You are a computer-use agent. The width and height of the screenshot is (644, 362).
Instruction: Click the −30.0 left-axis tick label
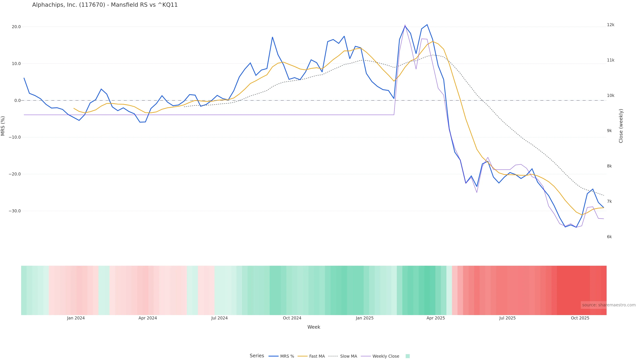coord(15,211)
